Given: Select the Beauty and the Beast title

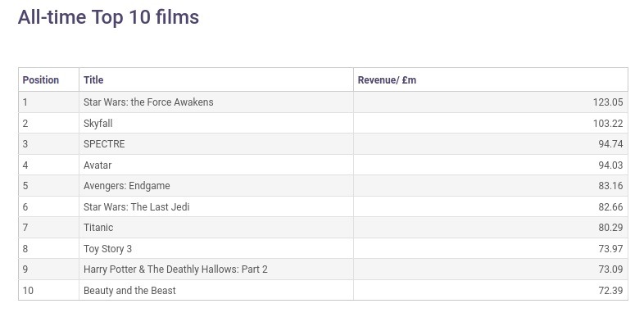Looking at the screenshot, I should 129,291.
